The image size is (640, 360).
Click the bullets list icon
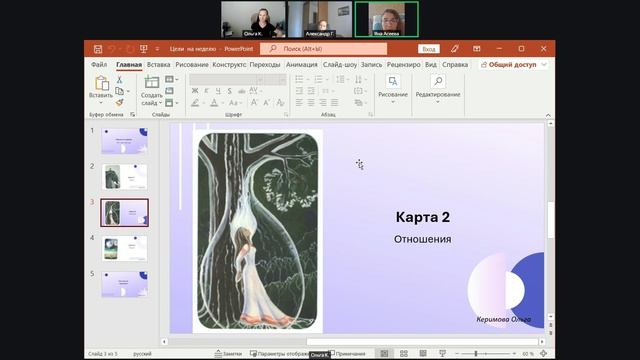[299, 79]
